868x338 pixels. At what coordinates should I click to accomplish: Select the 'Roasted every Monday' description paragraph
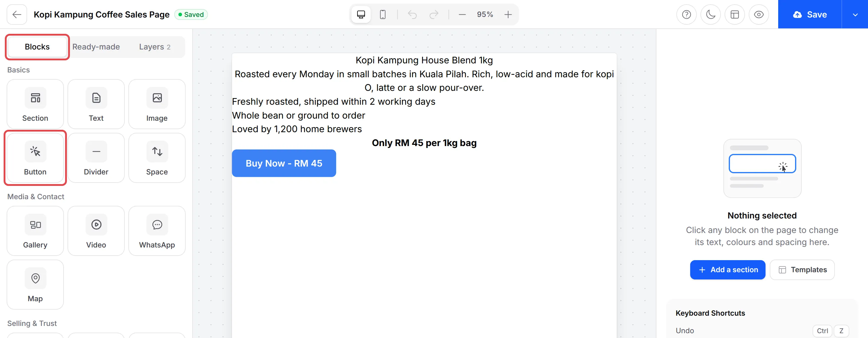point(424,81)
